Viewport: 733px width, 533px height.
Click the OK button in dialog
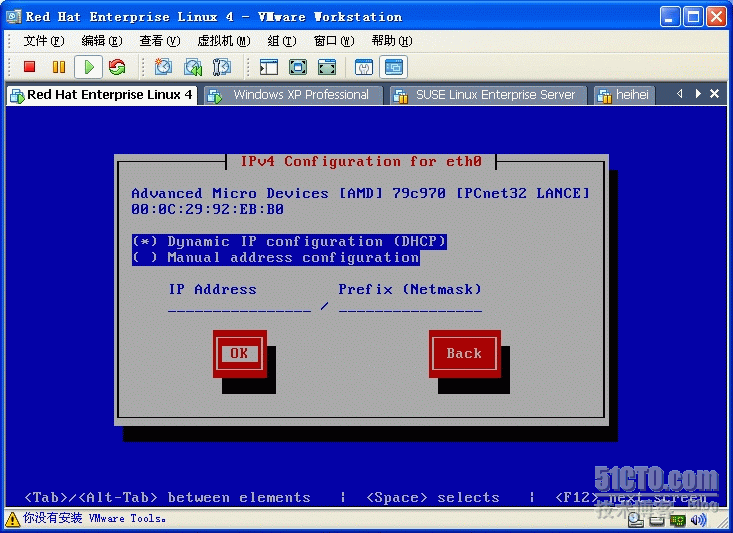click(x=239, y=353)
